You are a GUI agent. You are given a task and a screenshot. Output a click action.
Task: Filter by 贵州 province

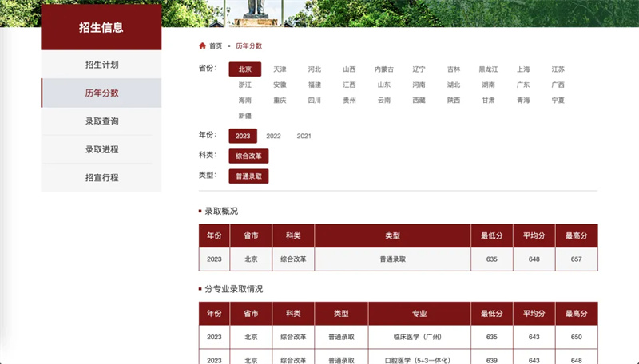(x=349, y=100)
